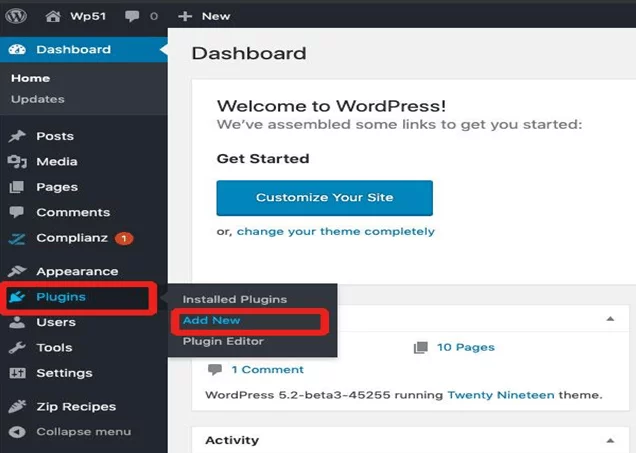Open the 10 Pages link
The image size is (636, 453).
pyautogui.click(x=466, y=347)
